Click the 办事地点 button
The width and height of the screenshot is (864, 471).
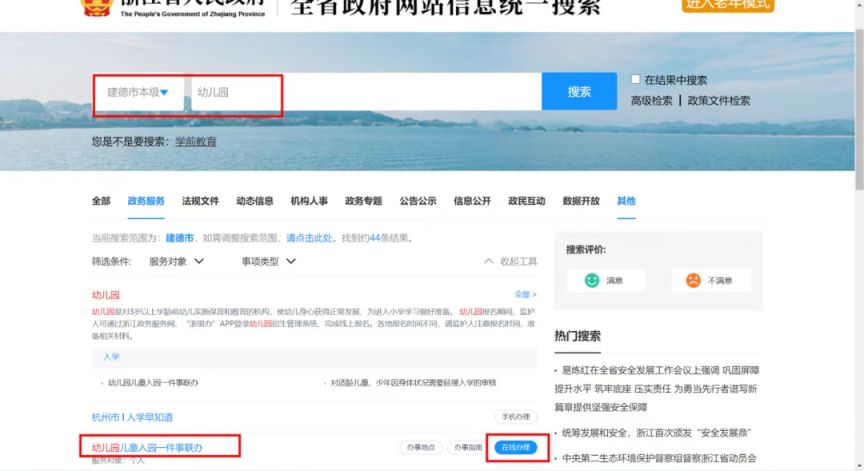[420, 447]
